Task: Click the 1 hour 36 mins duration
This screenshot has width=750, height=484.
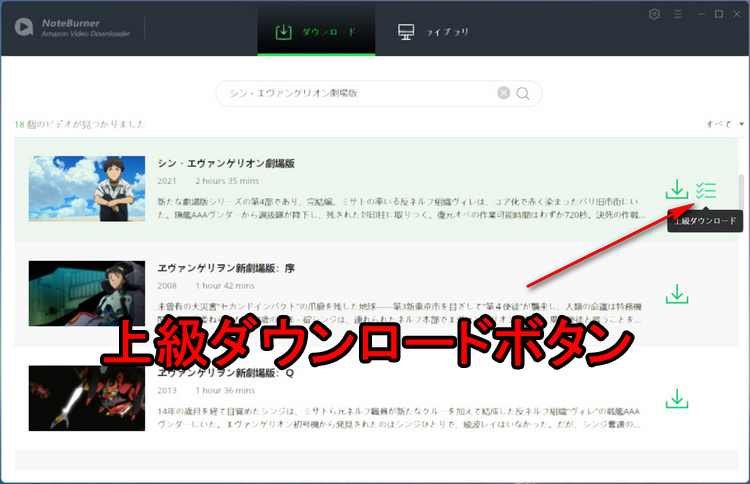Action: click(225, 390)
